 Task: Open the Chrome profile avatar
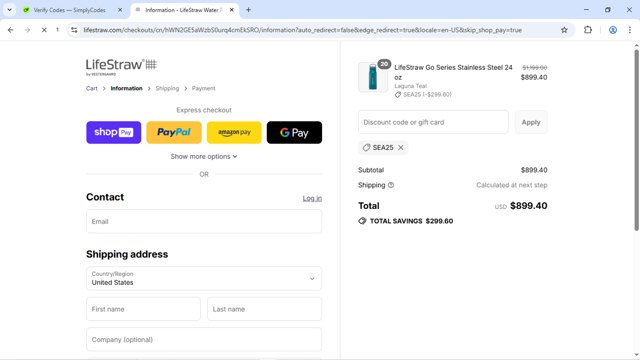[613, 30]
